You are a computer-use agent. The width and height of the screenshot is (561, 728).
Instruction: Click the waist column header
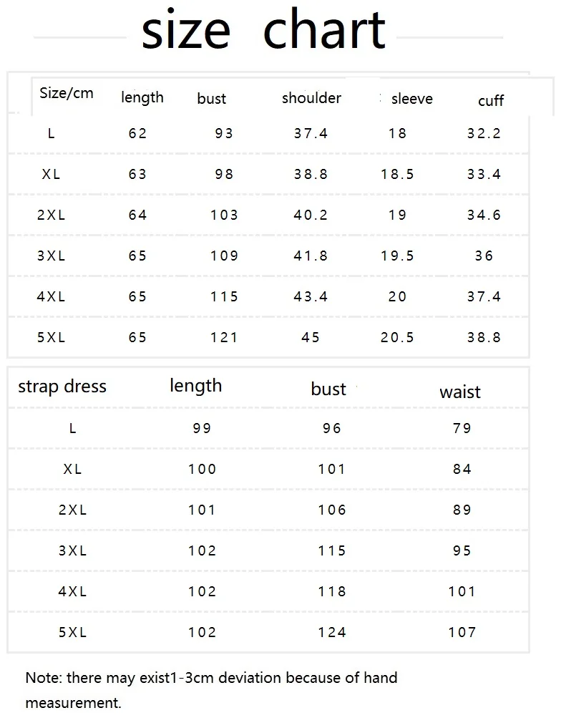460,392
